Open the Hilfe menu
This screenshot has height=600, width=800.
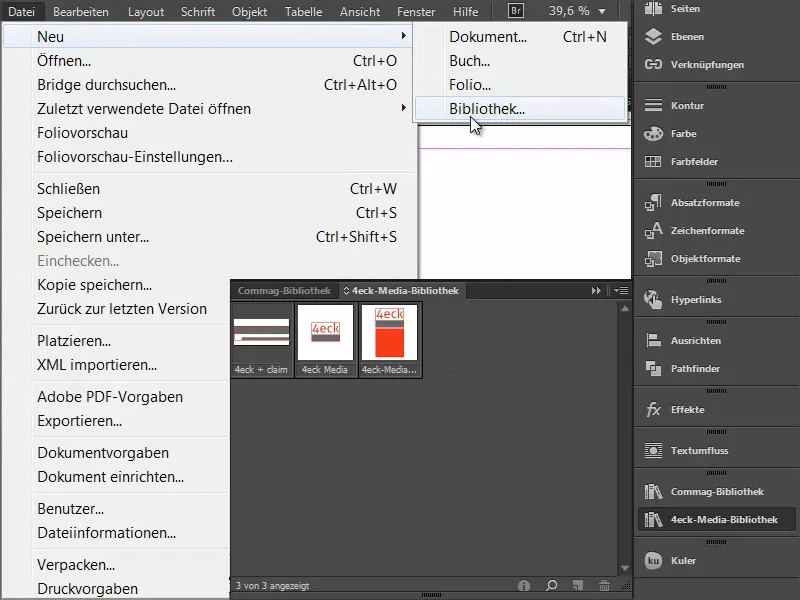[465, 11]
